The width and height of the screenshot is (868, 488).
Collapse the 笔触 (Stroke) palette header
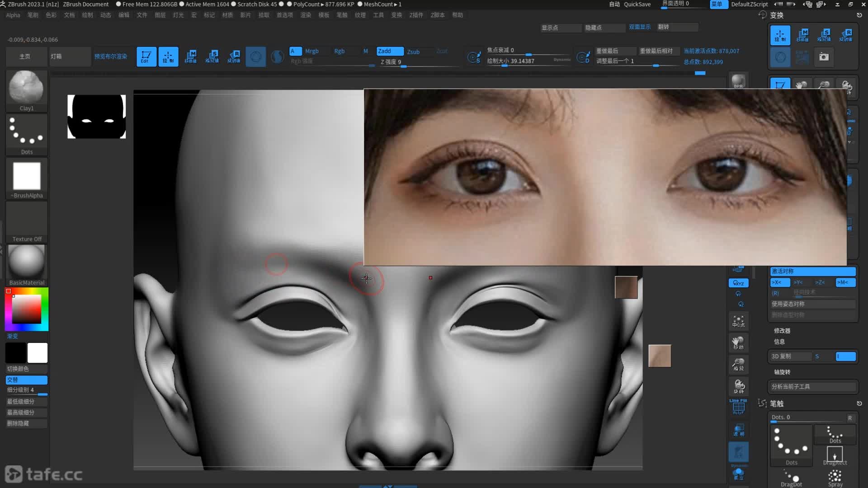coord(777,404)
